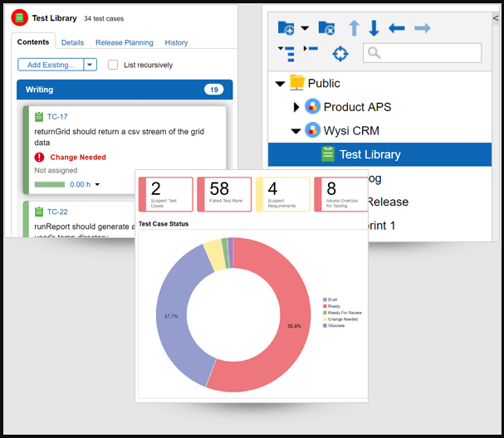The height and width of the screenshot is (438, 504).
Task: Open the Add Existing dropdown arrow
Action: click(90, 65)
